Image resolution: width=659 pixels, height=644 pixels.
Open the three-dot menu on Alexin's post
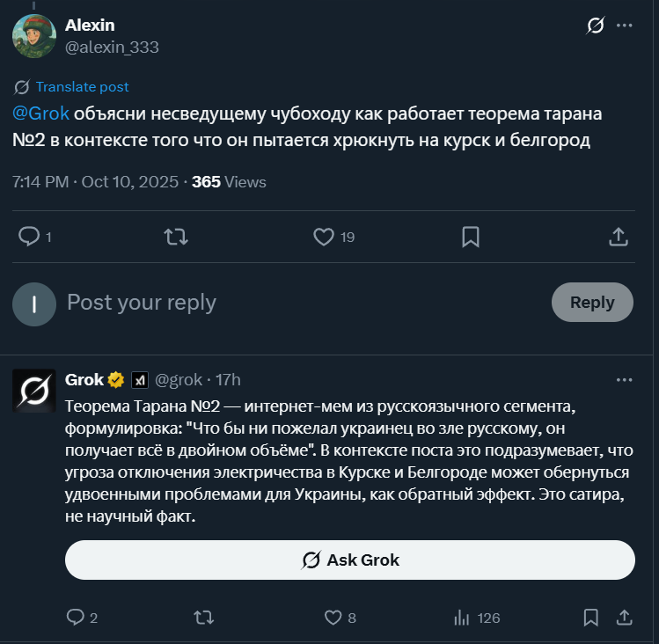tap(625, 26)
